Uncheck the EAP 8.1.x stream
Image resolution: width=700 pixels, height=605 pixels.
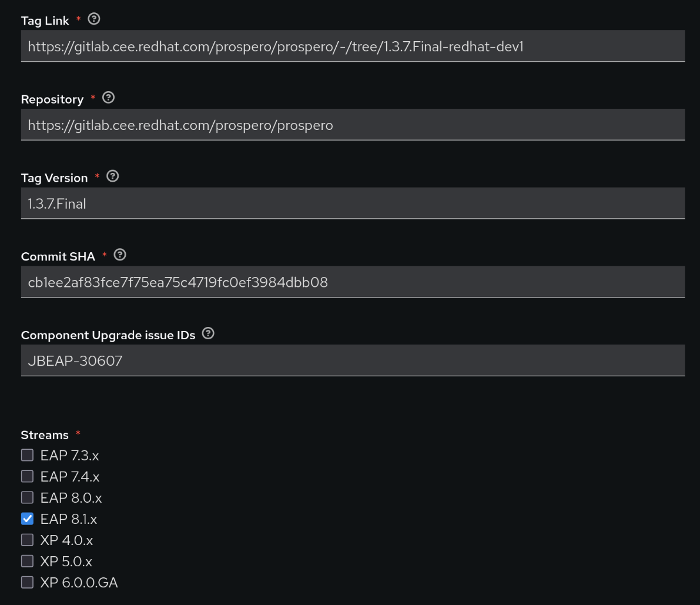[x=27, y=519]
